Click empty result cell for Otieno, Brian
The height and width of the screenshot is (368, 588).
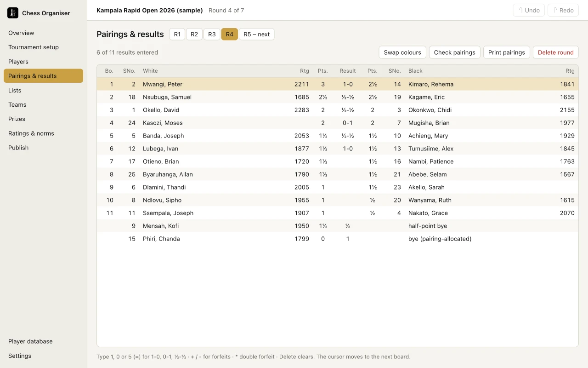348,161
